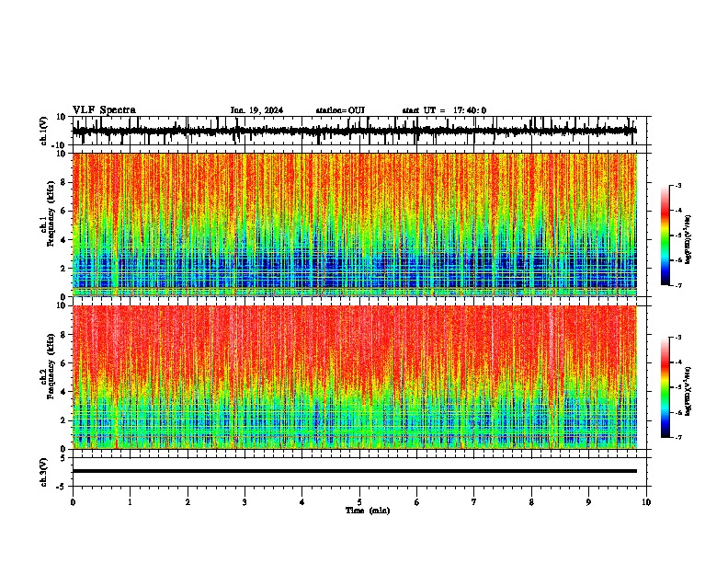Click the -3 label on ch.2 color bar

pos(678,338)
